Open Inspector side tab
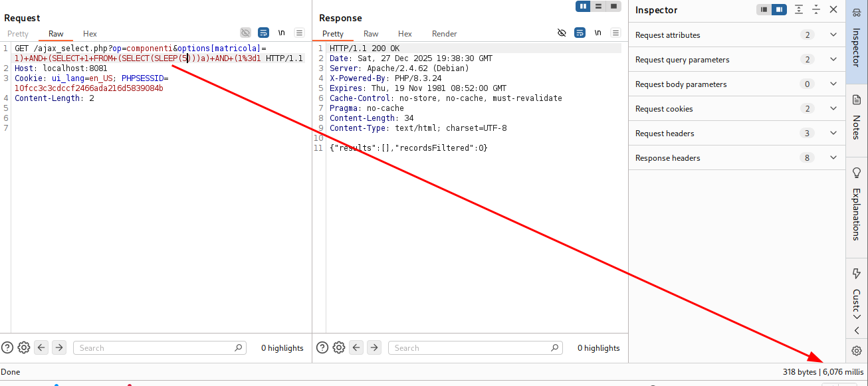This screenshot has width=868, height=386. [856, 42]
